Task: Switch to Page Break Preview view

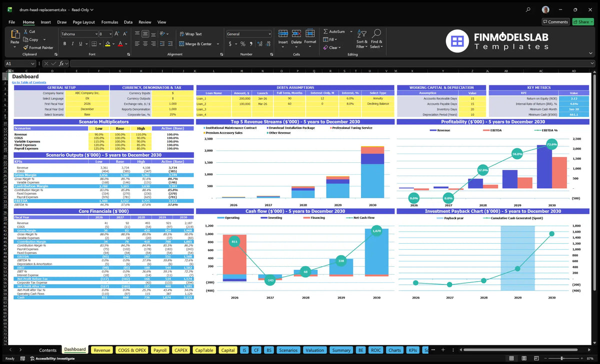Action: click(537, 359)
